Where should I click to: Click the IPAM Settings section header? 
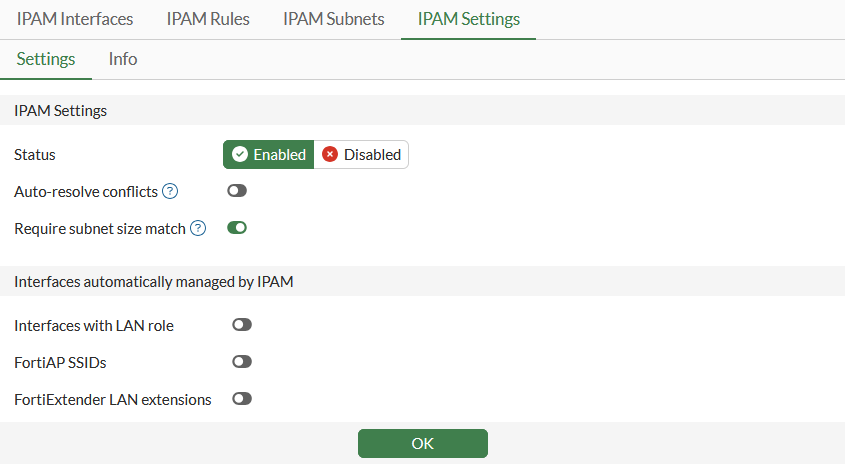[61, 111]
